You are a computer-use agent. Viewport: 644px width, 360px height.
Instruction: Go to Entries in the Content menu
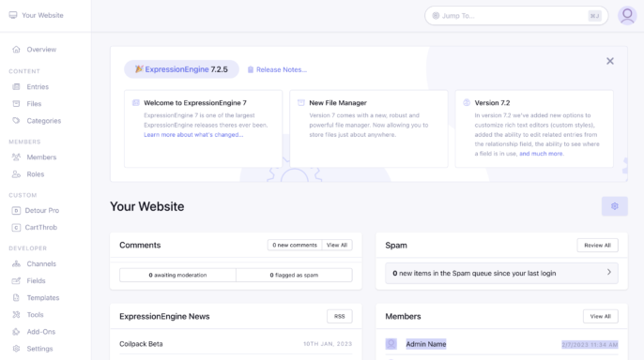point(38,87)
